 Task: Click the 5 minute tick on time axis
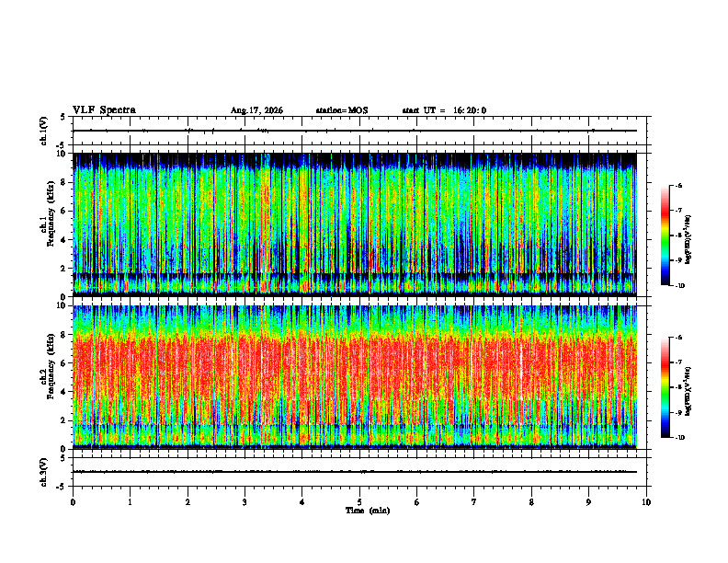[359, 502]
